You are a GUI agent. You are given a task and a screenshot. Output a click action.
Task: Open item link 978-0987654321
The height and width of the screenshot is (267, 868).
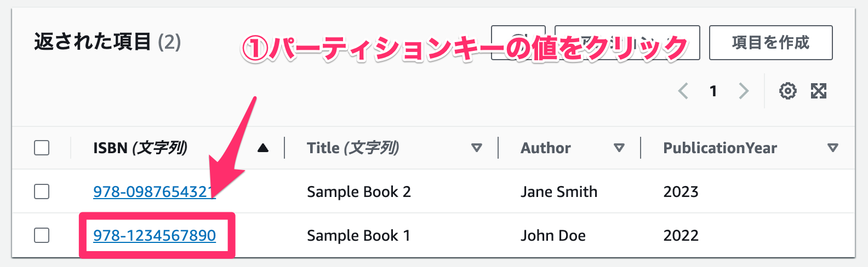[x=155, y=191]
